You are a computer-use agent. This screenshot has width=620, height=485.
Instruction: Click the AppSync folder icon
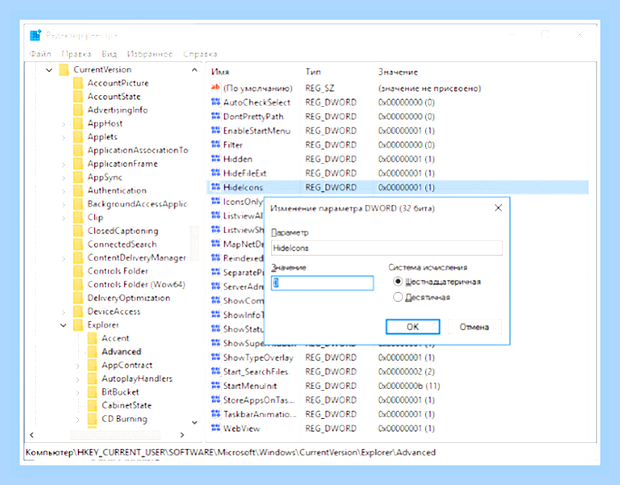(x=78, y=177)
